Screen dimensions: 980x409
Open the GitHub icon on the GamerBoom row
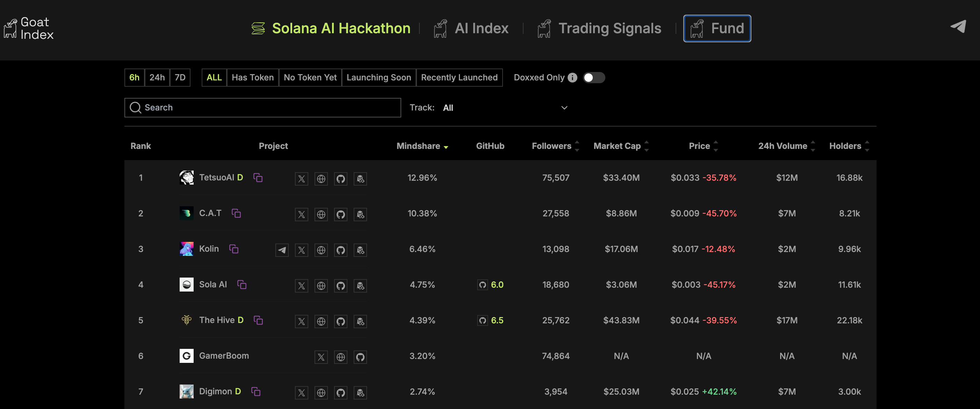[x=360, y=357]
